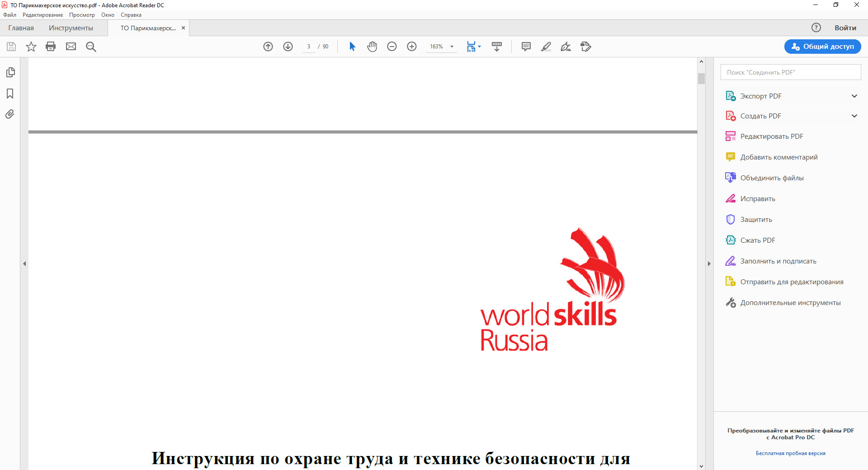Expand the left navigation pane arrow
Screen dimensions: 868x470
point(24,263)
